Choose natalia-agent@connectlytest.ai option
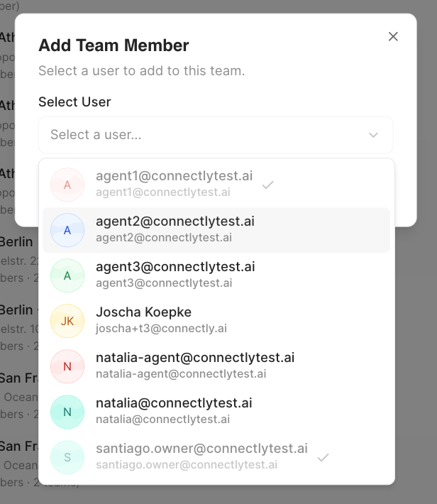 [216, 366]
